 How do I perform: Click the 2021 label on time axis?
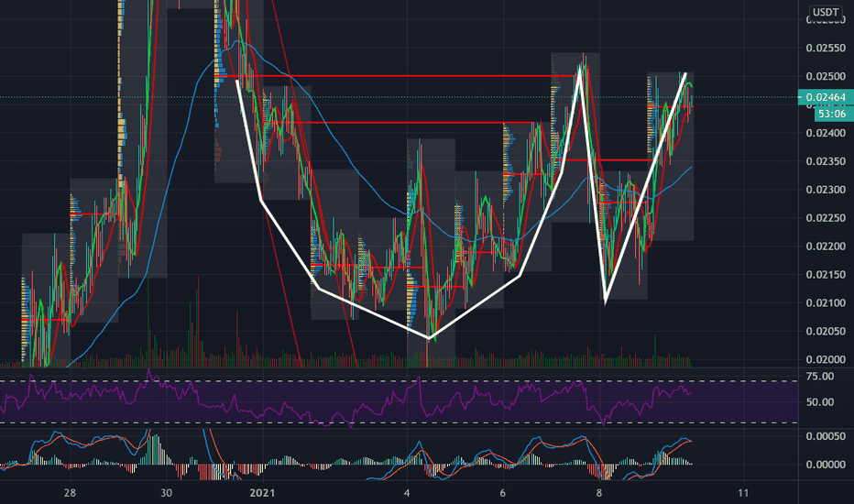[x=262, y=493]
